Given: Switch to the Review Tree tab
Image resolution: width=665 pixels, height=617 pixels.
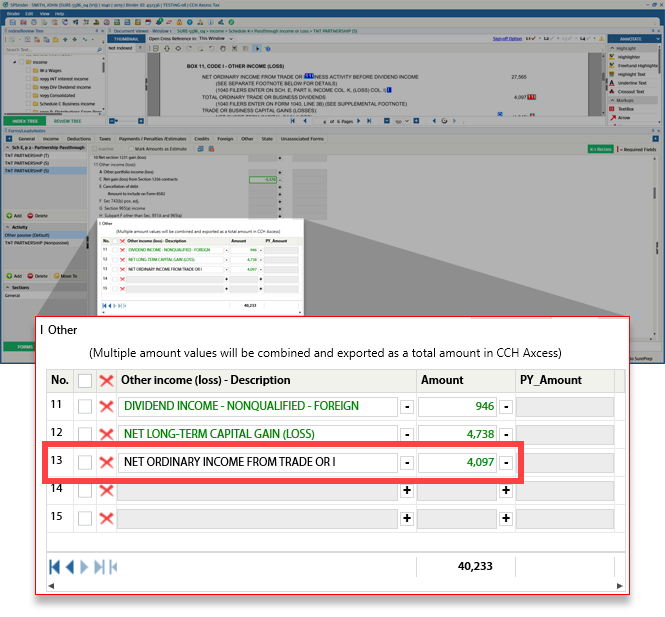Looking at the screenshot, I should [x=67, y=120].
